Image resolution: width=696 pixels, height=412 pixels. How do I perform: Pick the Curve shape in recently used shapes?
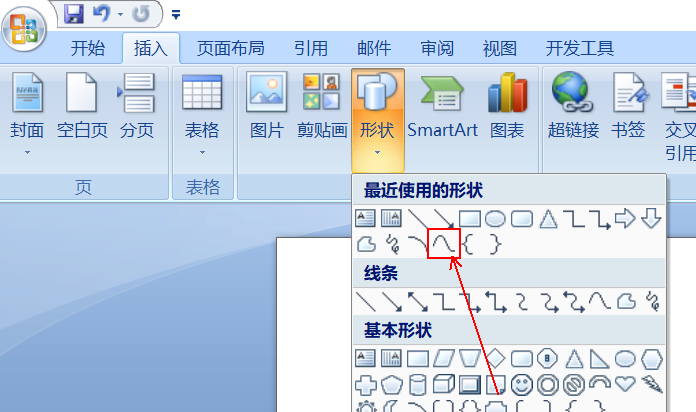(x=444, y=244)
